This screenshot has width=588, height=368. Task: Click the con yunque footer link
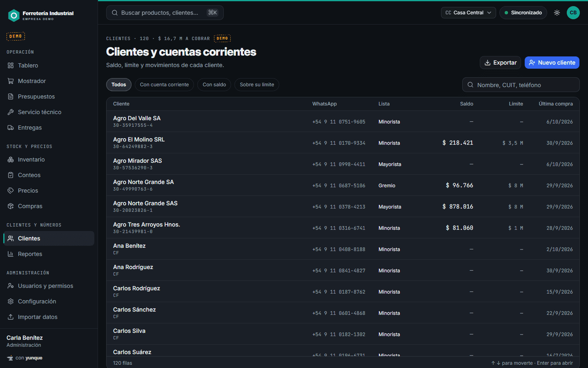click(25, 358)
